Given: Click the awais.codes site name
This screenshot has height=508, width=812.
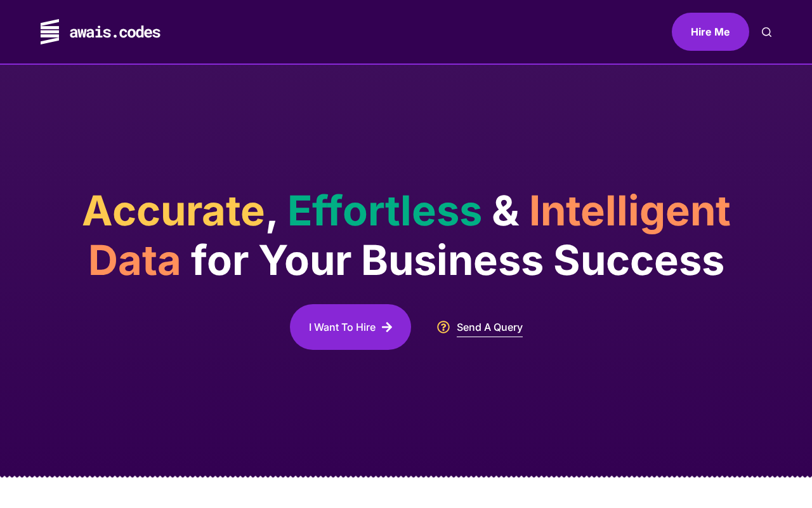Looking at the screenshot, I should [115, 32].
